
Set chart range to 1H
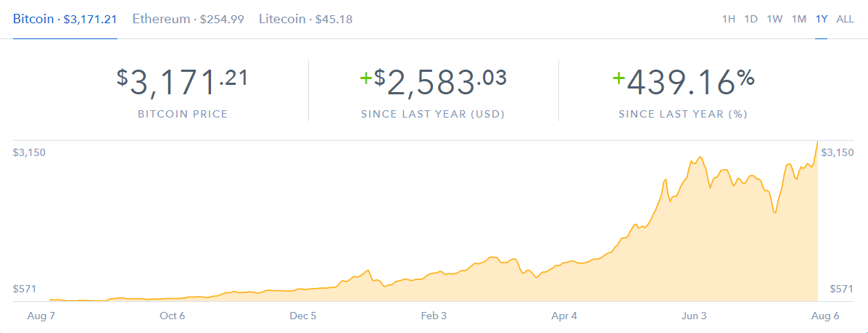click(x=729, y=20)
